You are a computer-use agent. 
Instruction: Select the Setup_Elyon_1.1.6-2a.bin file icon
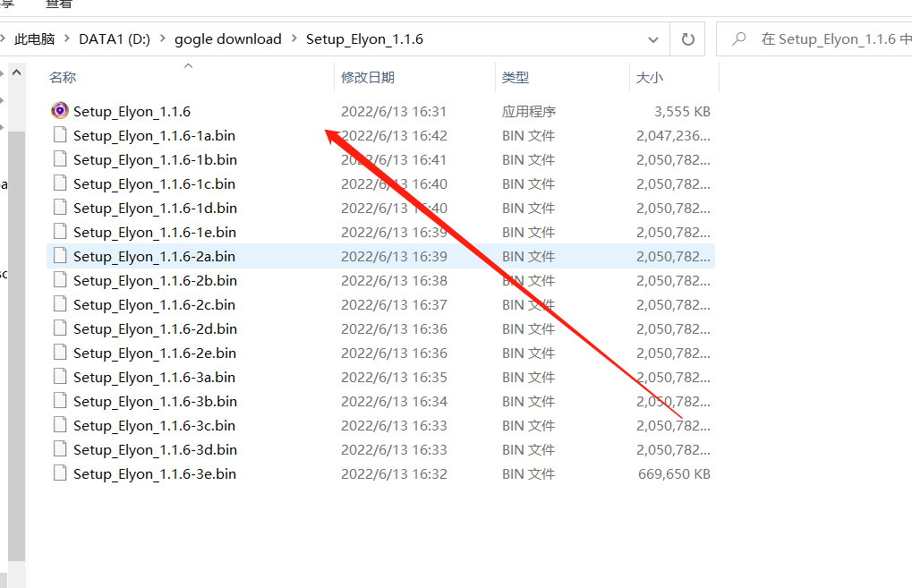60,256
